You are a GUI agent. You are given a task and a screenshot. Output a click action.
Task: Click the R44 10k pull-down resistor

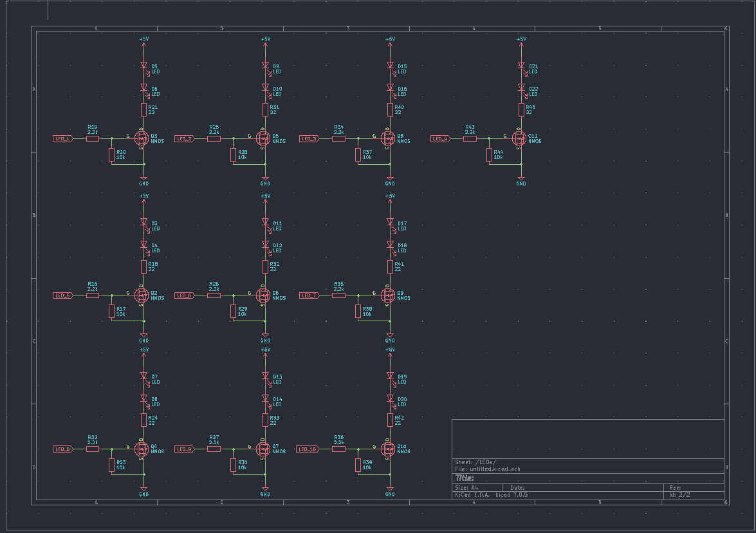coord(489,154)
